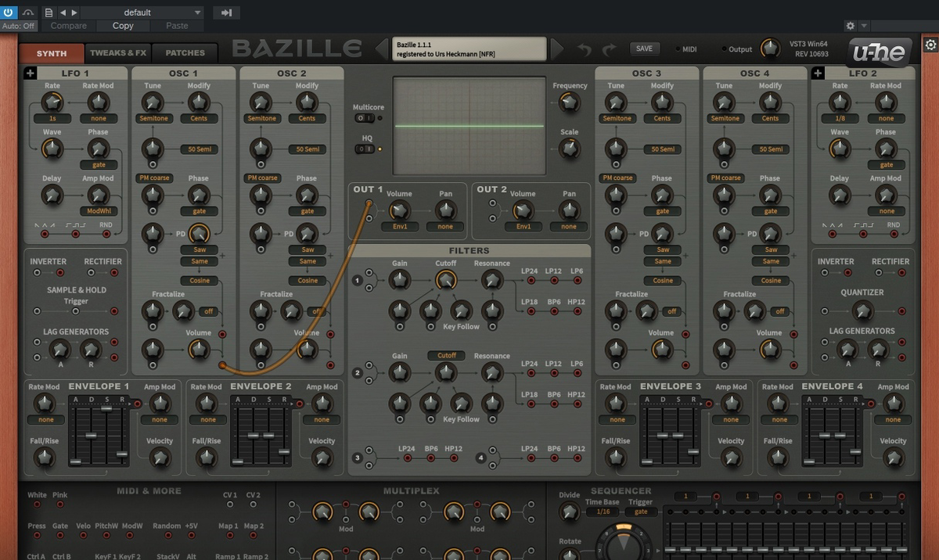939x560 pixels.
Task: Click the OSC 1 PD knob
Action: point(199,233)
